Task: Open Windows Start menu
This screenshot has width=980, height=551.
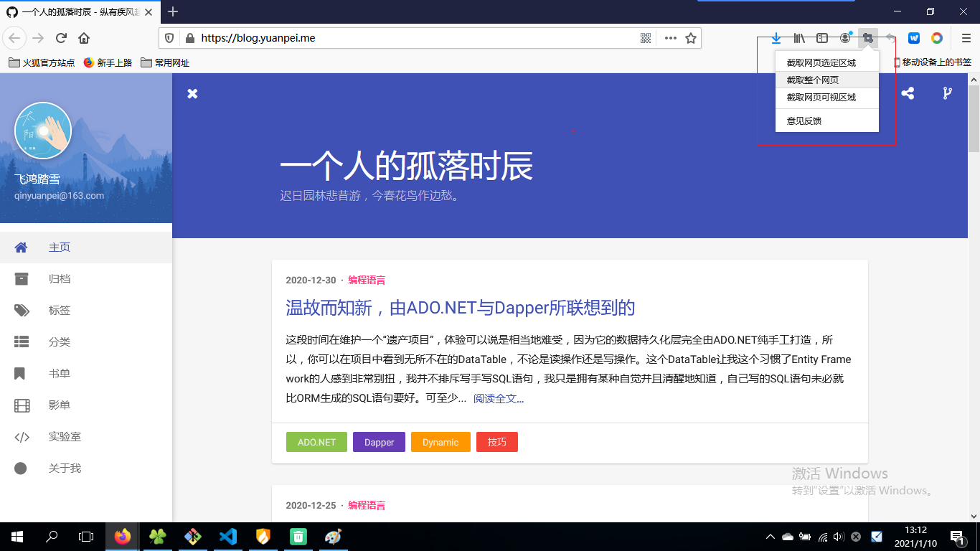Action: (x=17, y=537)
